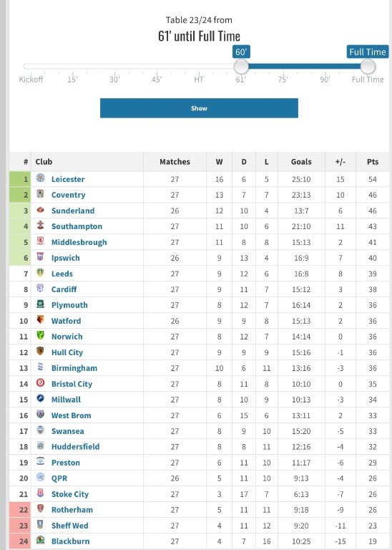Click the Pts column header
Screen dimensions: 392x550
click(x=373, y=162)
